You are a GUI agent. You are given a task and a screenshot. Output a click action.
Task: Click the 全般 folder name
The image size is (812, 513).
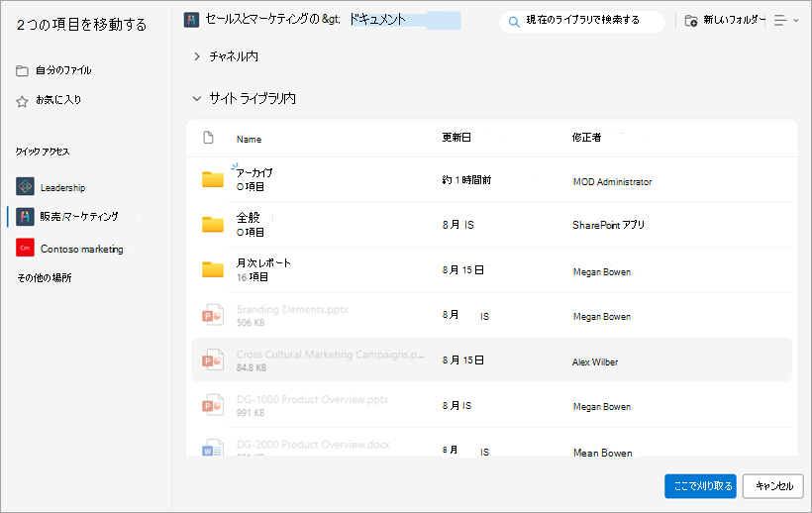pos(248,218)
